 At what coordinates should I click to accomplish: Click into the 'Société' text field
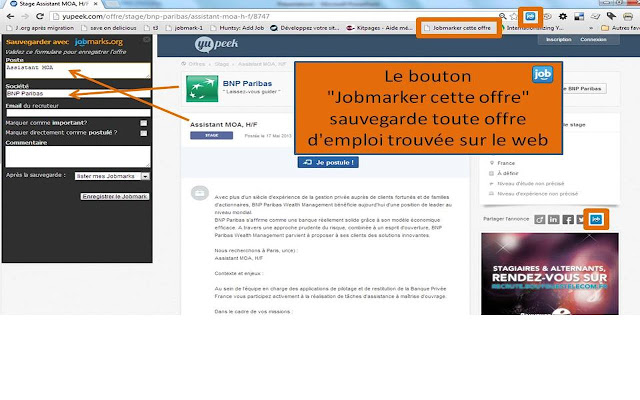(x=78, y=93)
